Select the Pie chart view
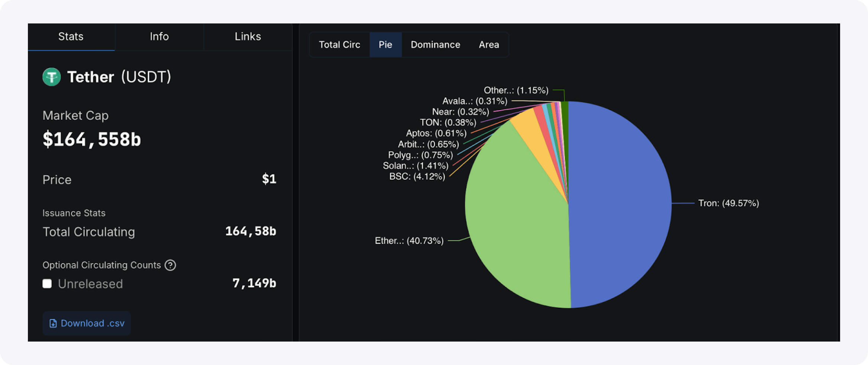 (x=386, y=45)
